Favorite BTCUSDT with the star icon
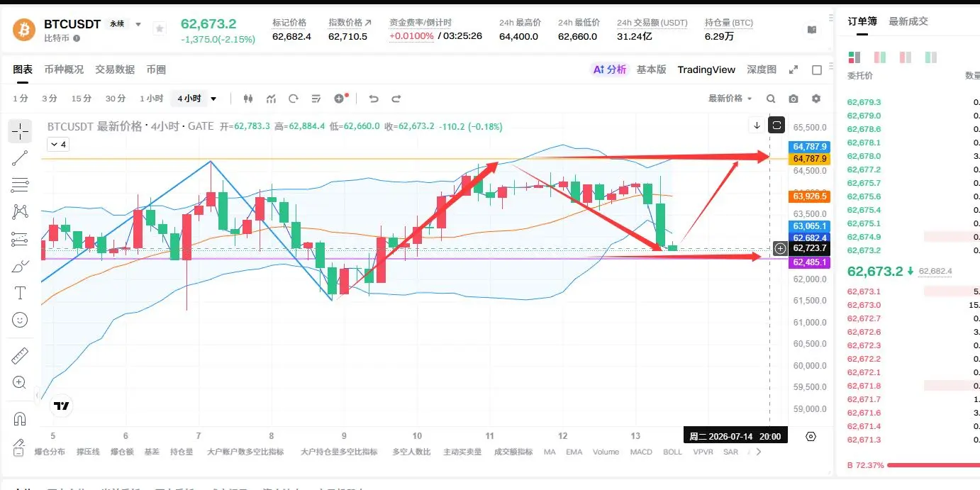980x490 pixels. (x=160, y=28)
